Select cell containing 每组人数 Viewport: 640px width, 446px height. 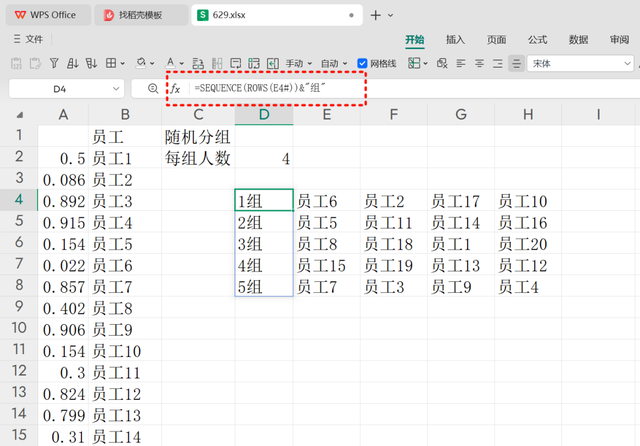[x=198, y=158]
